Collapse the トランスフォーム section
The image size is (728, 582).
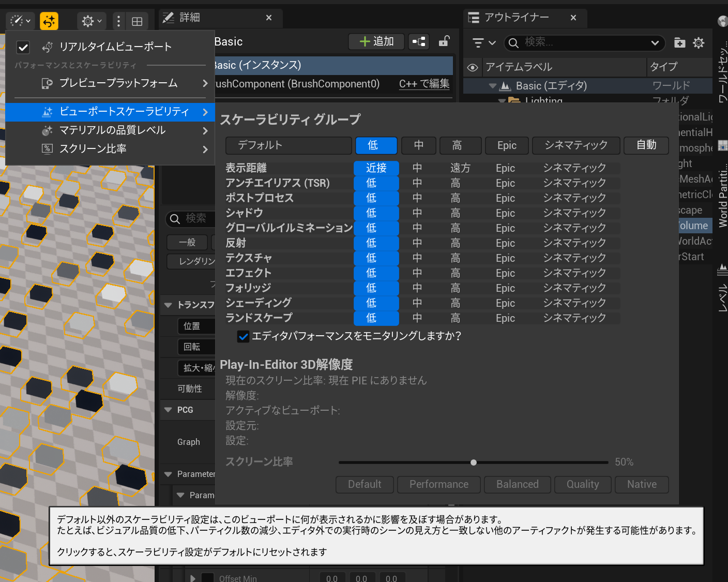click(x=168, y=305)
